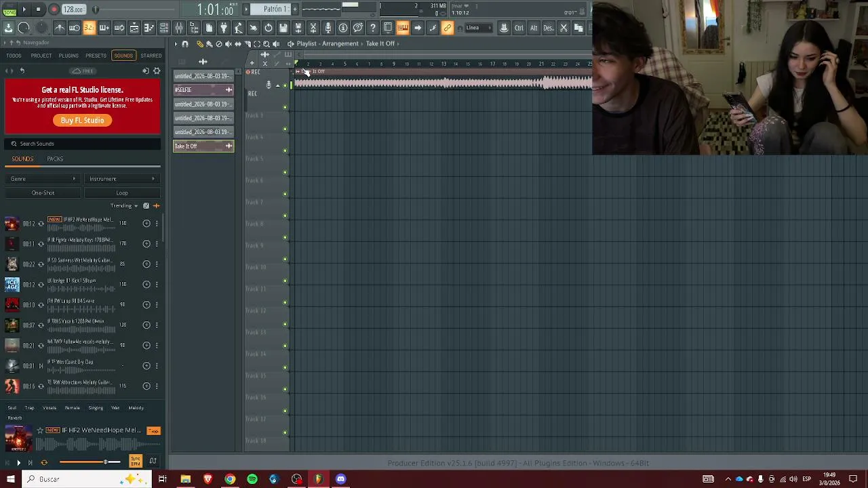Open the step sequencer view

tap(149, 28)
